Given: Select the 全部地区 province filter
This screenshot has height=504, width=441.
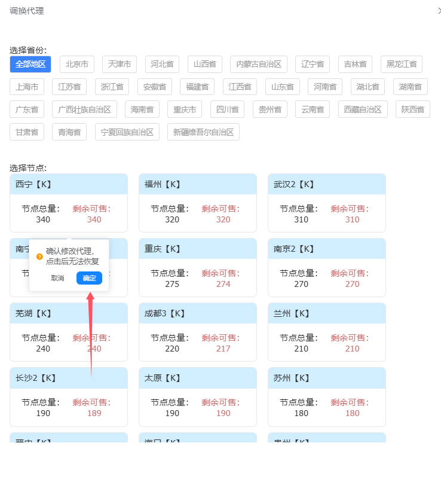Looking at the screenshot, I should pyautogui.click(x=30, y=64).
